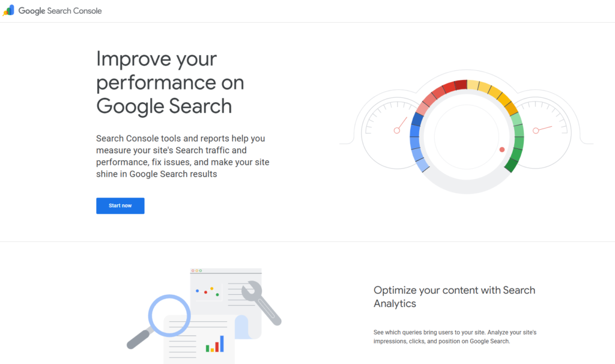Viewport: 615px width, 364px height.
Task: Click the red dot inside center gauge
Action: pos(502,150)
